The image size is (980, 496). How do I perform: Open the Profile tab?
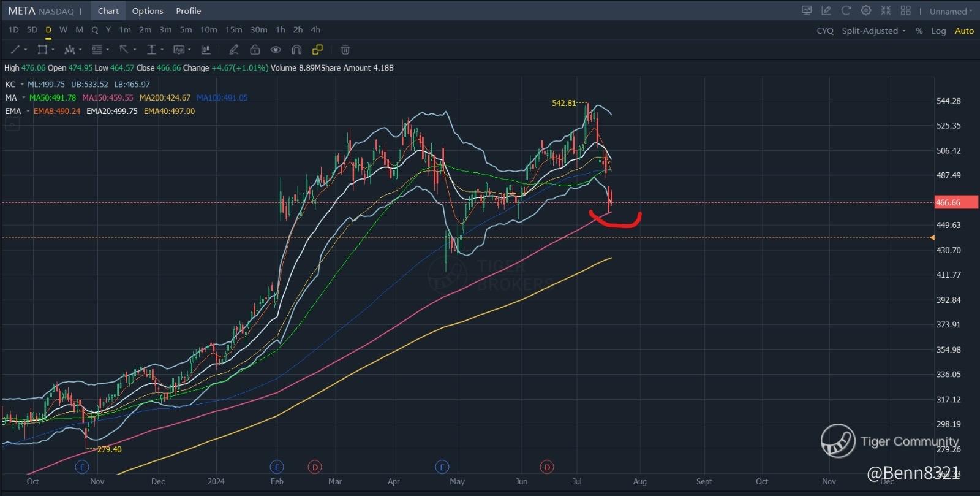click(x=188, y=11)
